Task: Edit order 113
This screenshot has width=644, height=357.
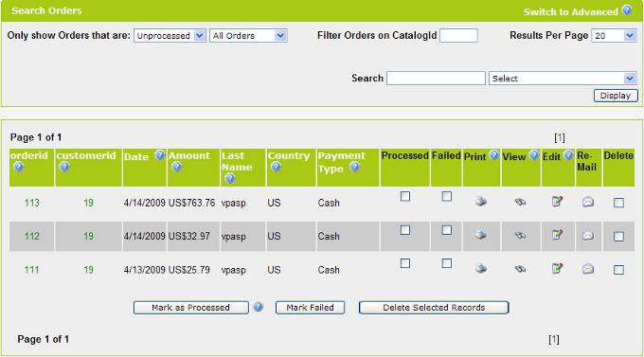Action: 557,202
